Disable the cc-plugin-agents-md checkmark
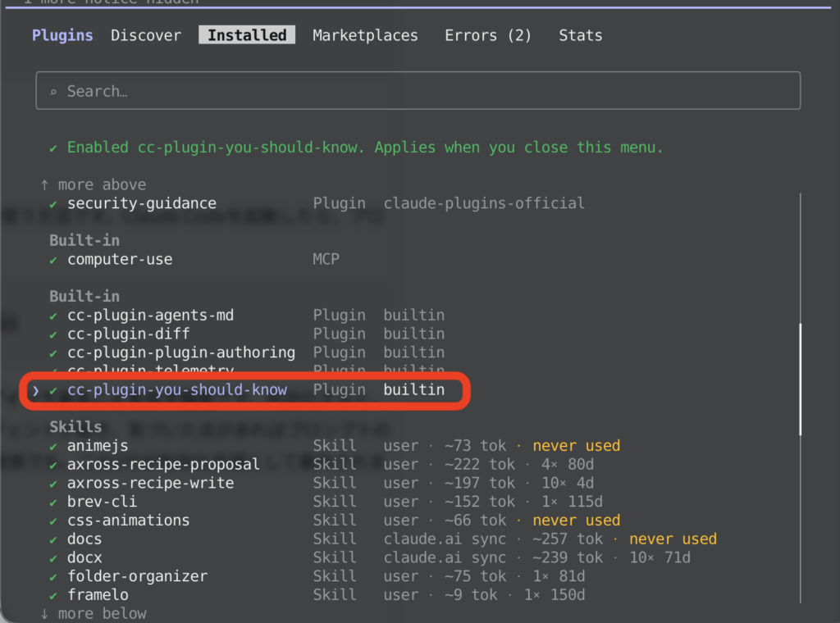 click(53, 316)
